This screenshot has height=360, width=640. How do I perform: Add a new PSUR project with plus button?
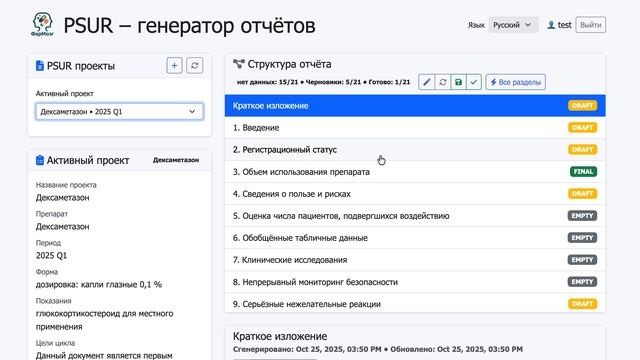pyautogui.click(x=174, y=65)
